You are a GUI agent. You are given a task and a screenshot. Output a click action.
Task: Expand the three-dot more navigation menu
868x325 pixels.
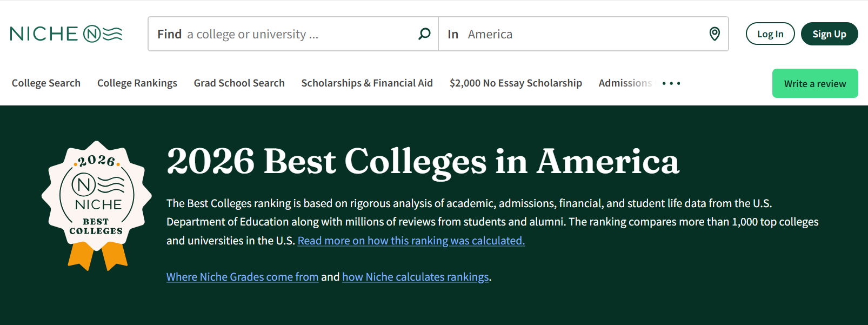tap(671, 83)
